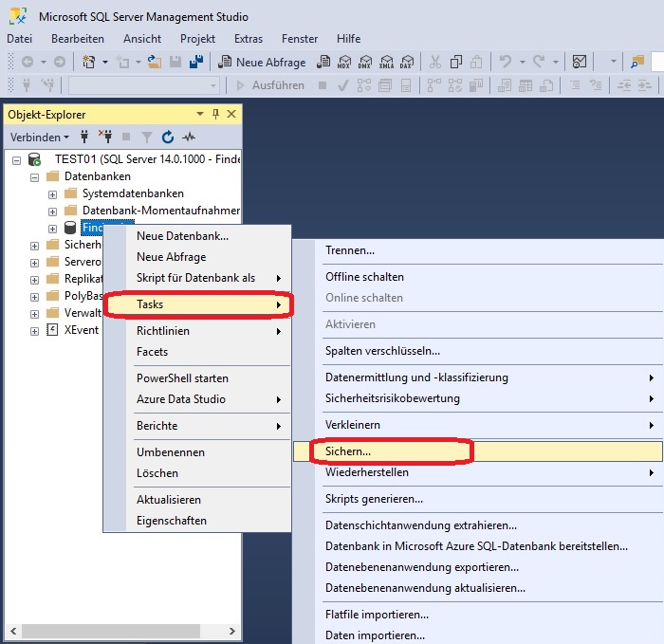Open the Projekt menu

197,39
